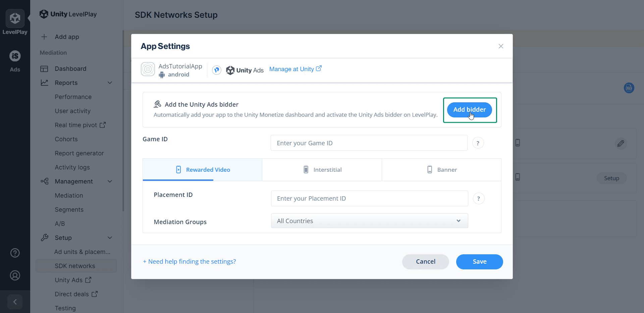Open the Manage at Unity link
Screen dimensions: 644x313
(295, 69)
